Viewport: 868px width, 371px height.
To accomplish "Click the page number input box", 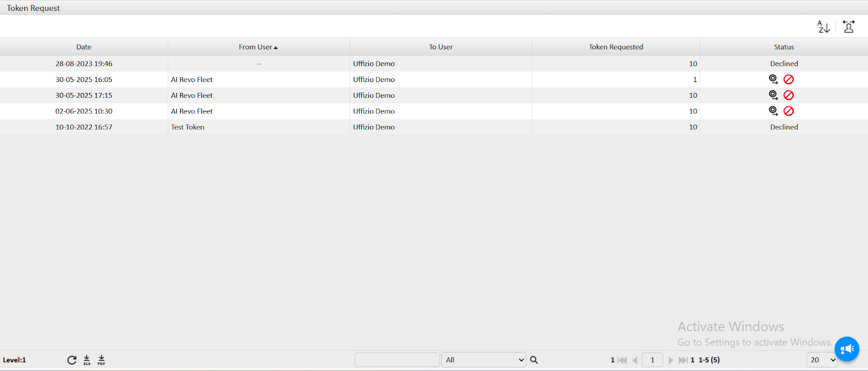I will (652, 360).
